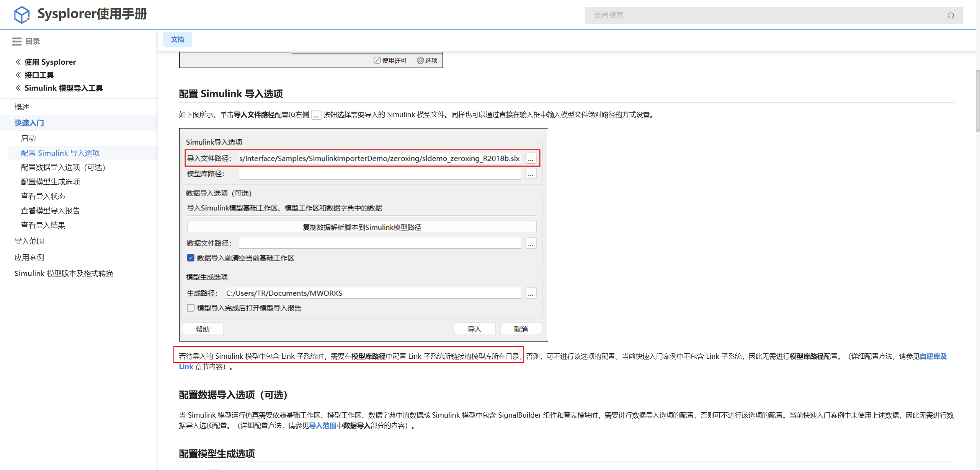Open the 应用案例 section
Viewport: 980px width, 470px height.
click(x=29, y=257)
